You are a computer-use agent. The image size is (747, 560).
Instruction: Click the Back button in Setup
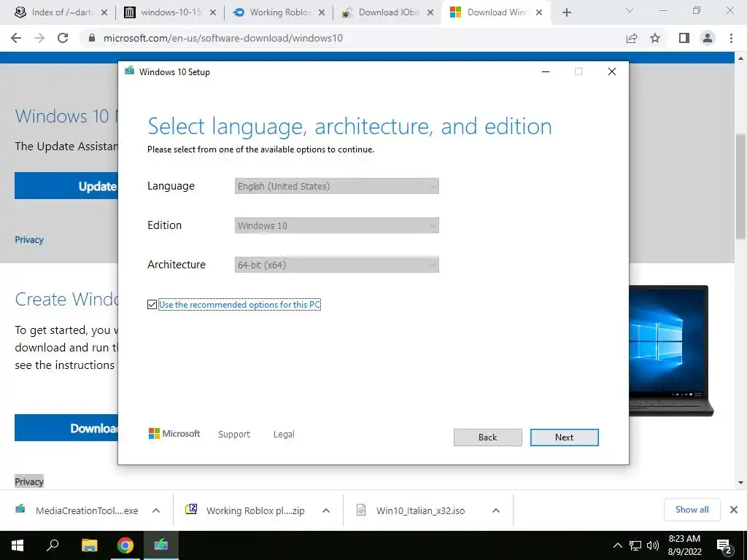click(x=487, y=437)
